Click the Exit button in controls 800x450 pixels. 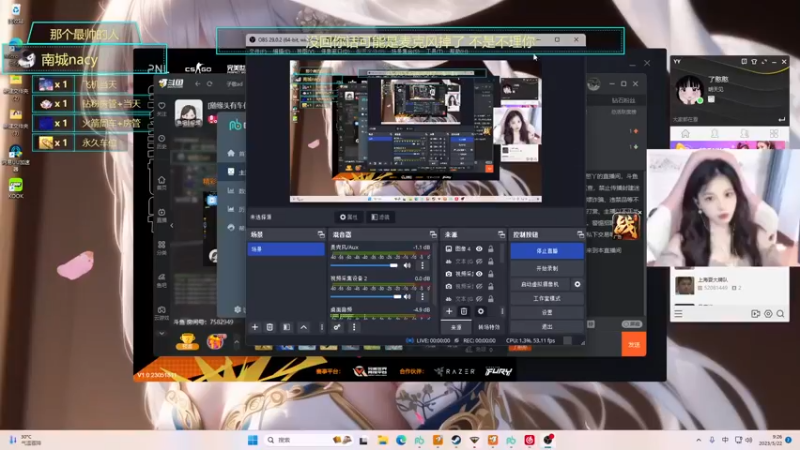coord(547,327)
